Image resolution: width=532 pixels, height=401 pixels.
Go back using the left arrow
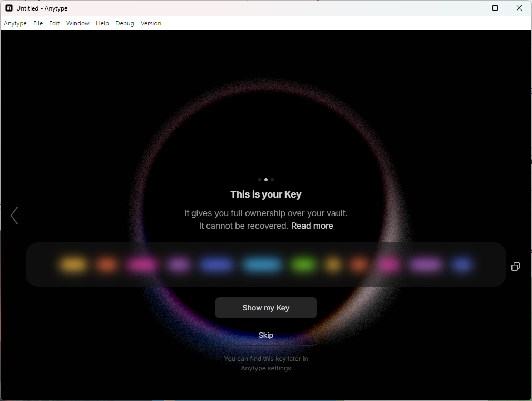pyautogui.click(x=14, y=216)
